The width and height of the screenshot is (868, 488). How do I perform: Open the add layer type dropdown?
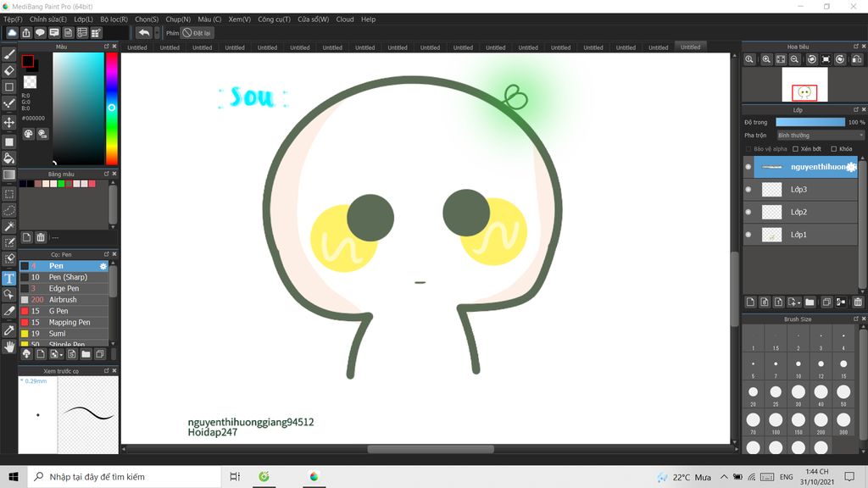coord(794,302)
